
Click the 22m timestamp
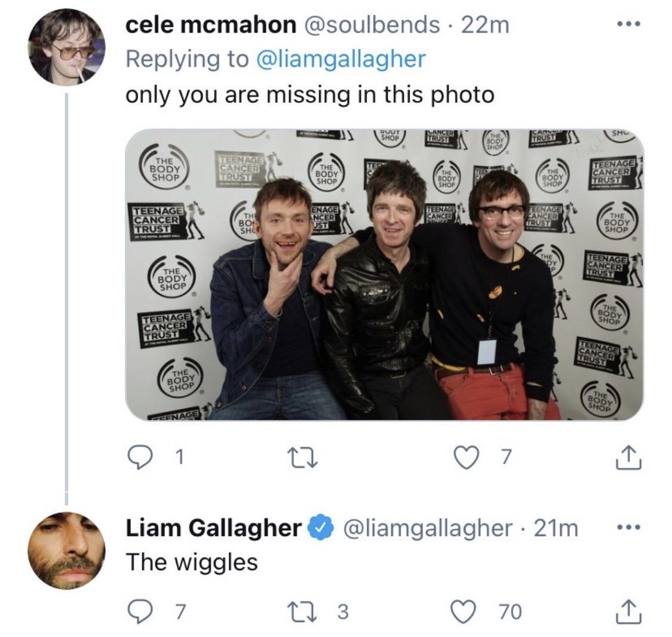point(485,25)
